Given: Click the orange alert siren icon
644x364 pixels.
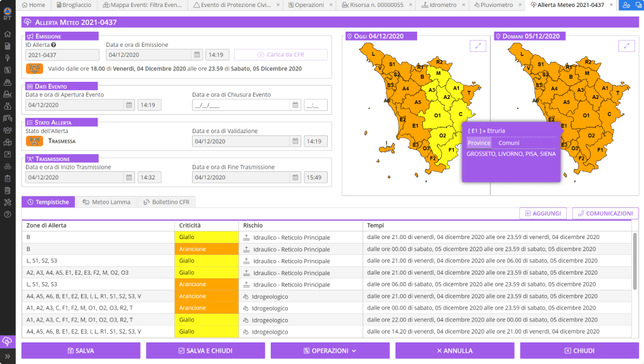Looking at the screenshot, I should click(34, 68).
